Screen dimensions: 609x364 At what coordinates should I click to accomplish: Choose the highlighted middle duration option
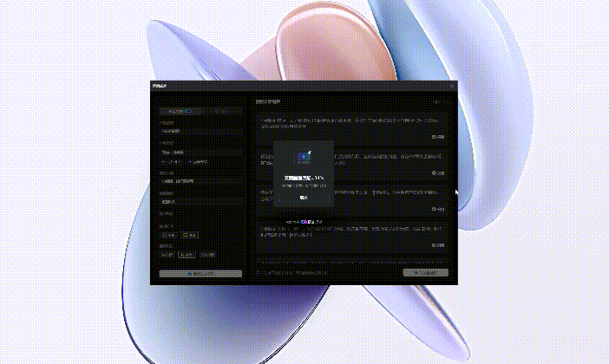187,255
